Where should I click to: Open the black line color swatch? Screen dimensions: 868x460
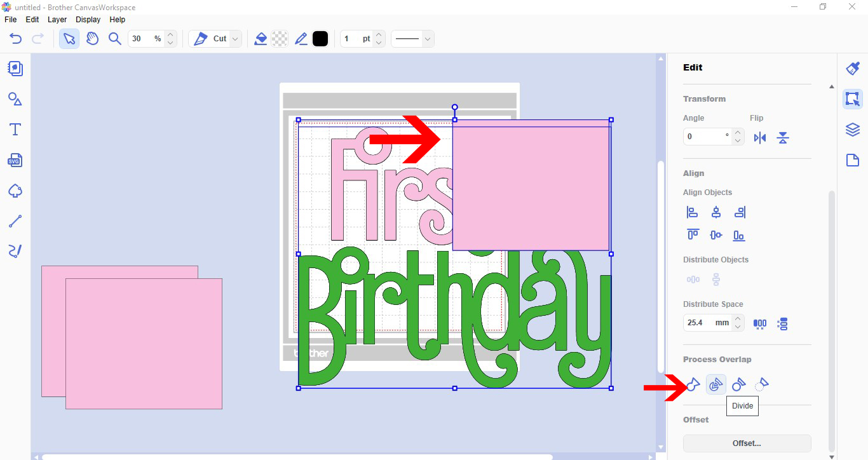pyautogui.click(x=320, y=39)
